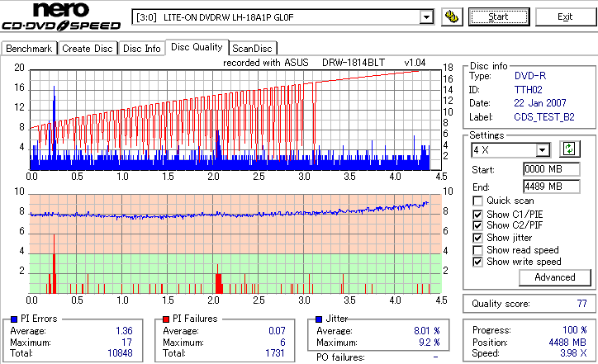Go to the Disc Info tab
The width and height of the screenshot is (598, 364).
[142, 49]
